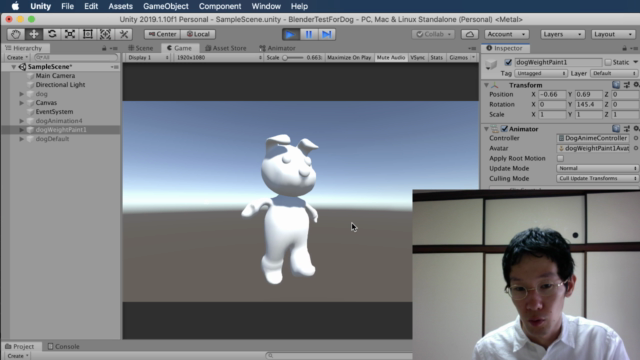
Task: Open the Game view panel context menu
Action: tap(472, 48)
